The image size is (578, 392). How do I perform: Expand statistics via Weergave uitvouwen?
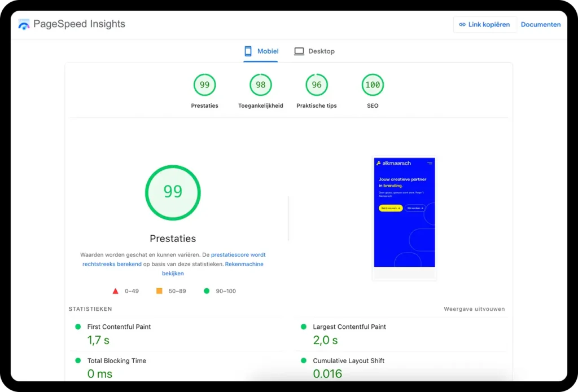(x=474, y=309)
